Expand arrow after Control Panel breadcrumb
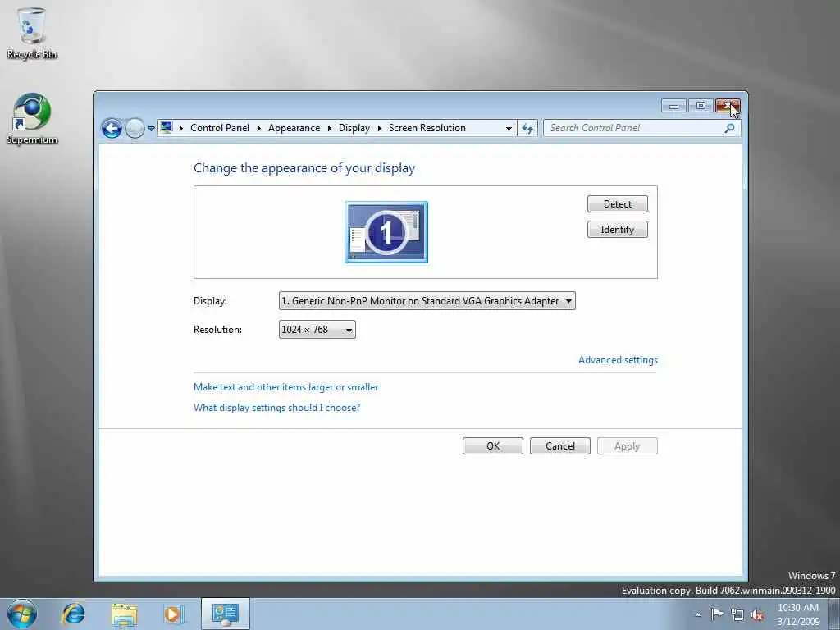The width and height of the screenshot is (840, 630). click(x=258, y=128)
